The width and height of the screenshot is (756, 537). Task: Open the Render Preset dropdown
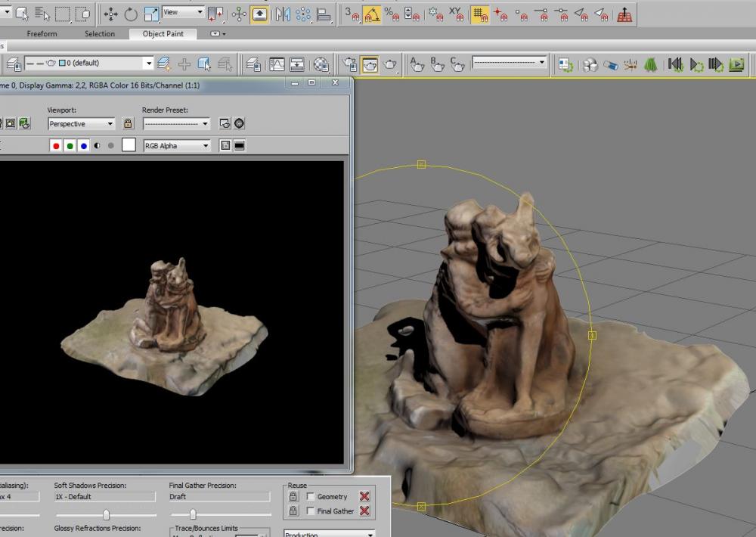tap(176, 123)
